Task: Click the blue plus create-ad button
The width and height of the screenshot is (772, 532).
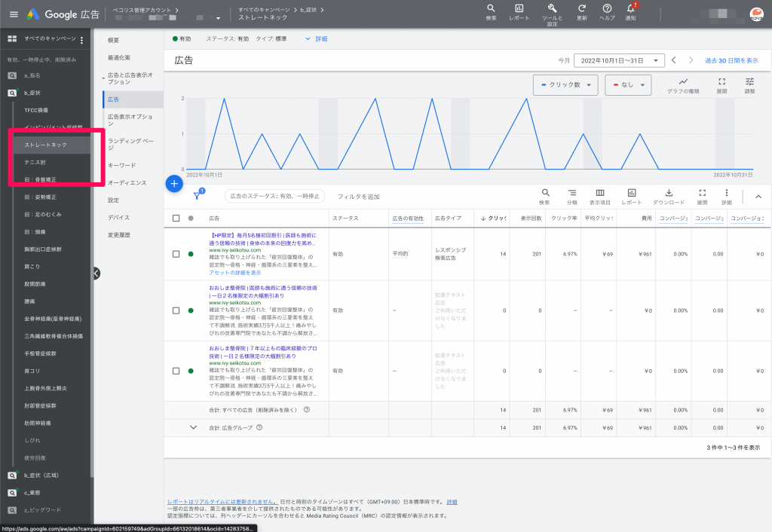Action: tap(174, 184)
